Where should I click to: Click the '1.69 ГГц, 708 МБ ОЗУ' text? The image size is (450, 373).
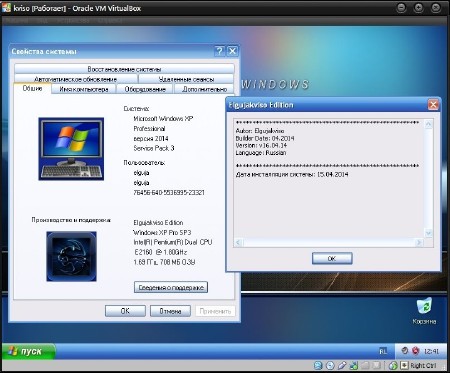pos(164,262)
